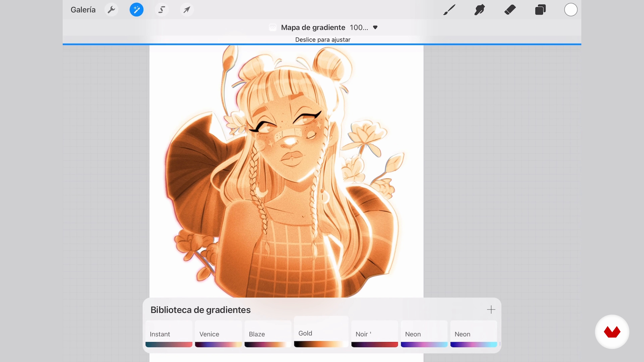This screenshot has height=362, width=644.
Task: Open the Adjustments magic wand menu
Action: pos(137,10)
